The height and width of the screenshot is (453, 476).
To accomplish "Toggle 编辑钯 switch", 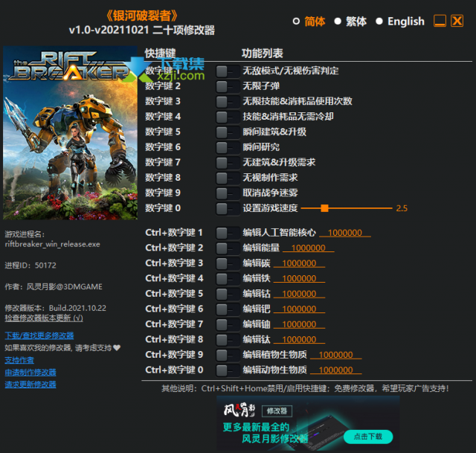I will click(228, 309).
